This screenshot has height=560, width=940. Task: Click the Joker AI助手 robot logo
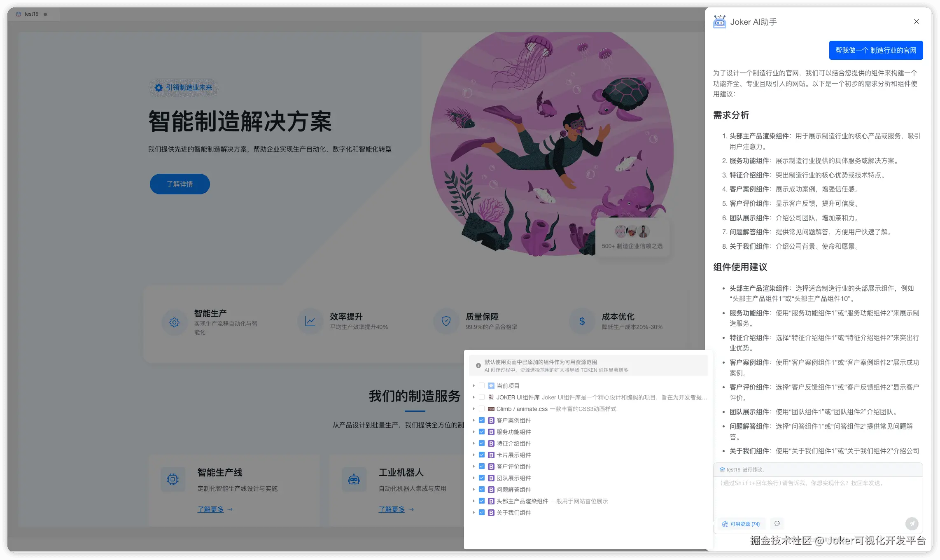point(719,22)
